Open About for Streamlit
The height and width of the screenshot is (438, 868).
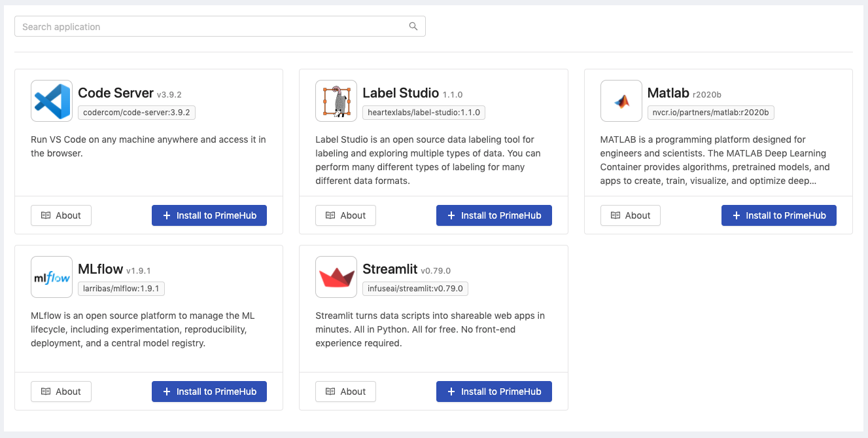click(345, 392)
